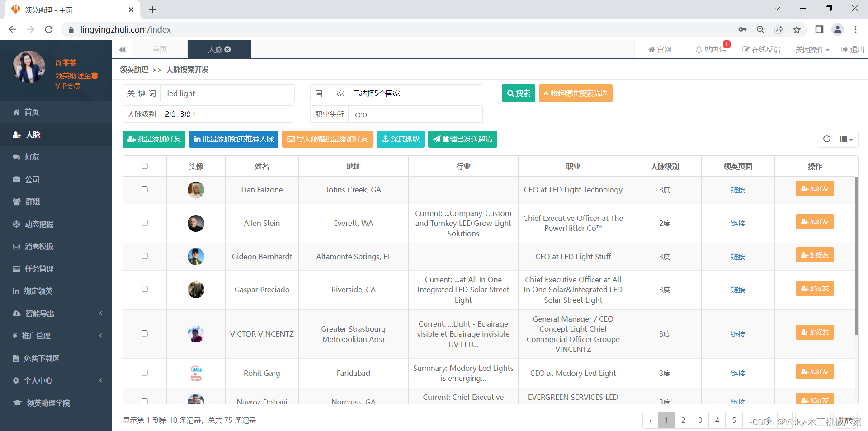Viewport: 868px width, 431px height.
Task: Click 批量添加领英推荐人脉 button
Action: point(234,139)
